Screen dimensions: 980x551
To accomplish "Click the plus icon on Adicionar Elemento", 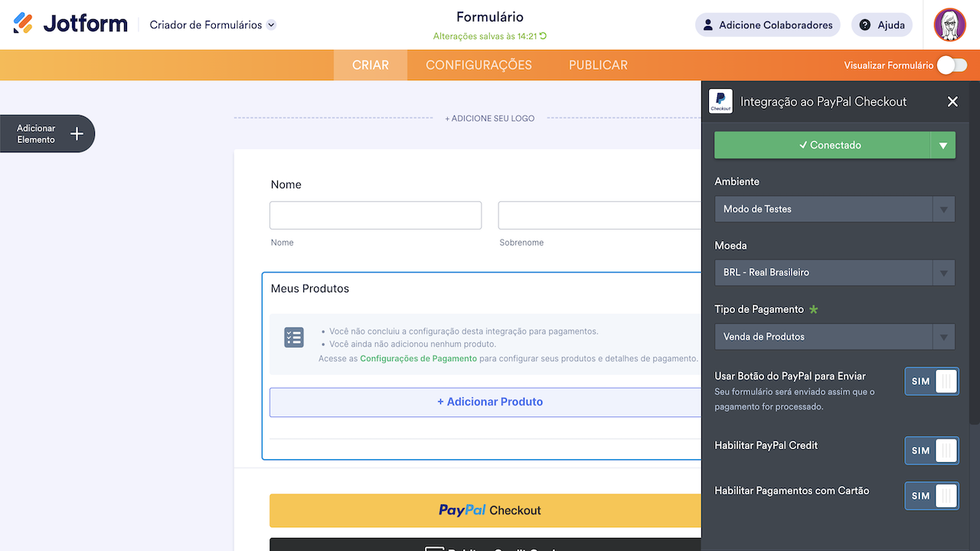I will [x=77, y=134].
